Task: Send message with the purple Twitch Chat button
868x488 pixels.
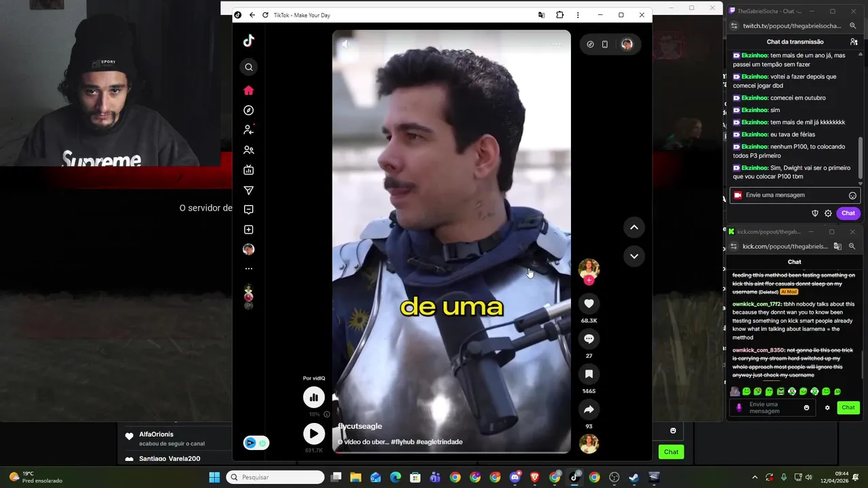Action: pyautogui.click(x=848, y=213)
